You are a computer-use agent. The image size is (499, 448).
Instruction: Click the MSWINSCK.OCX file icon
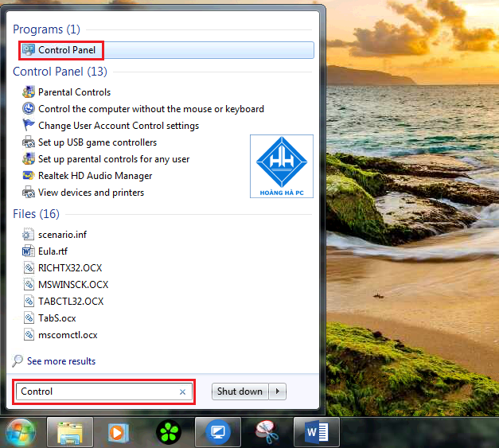point(29,284)
